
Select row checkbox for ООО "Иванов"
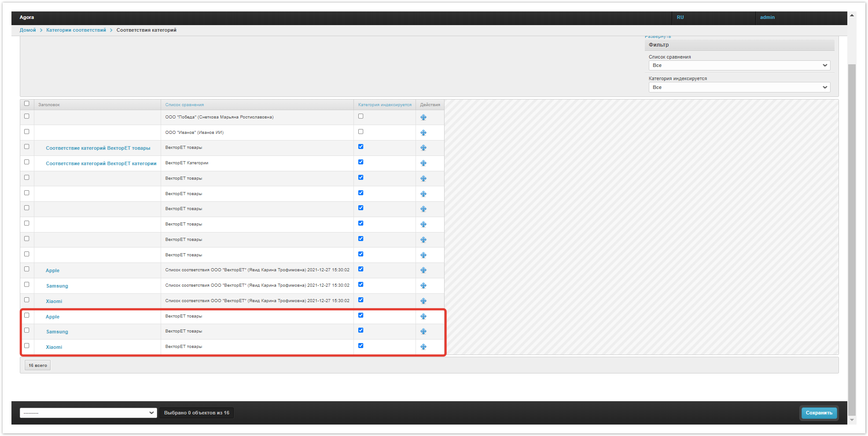point(27,132)
